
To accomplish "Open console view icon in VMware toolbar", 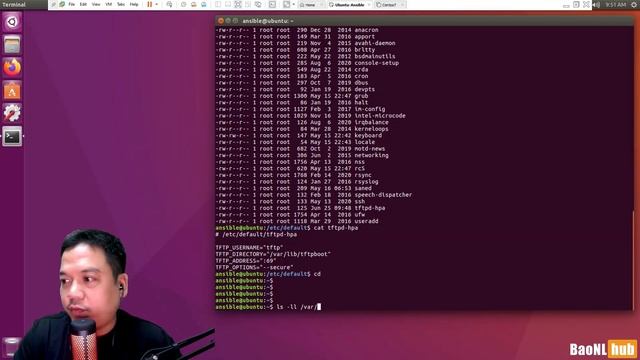I will coord(272,4).
